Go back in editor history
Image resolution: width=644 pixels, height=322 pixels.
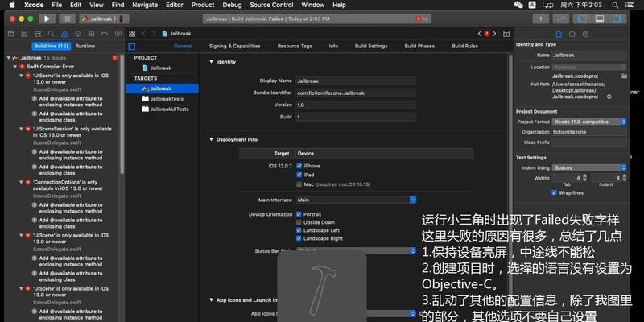coord(144,34)
